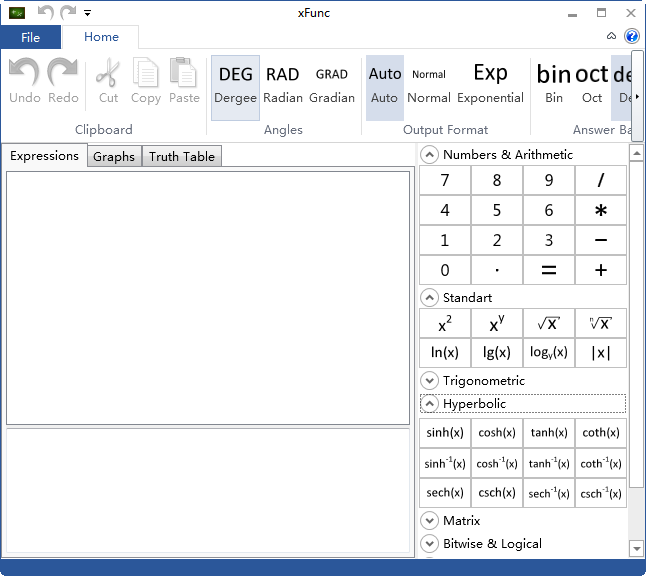
Task: Click the Paste clipboard icon
Action: (184, 82)
